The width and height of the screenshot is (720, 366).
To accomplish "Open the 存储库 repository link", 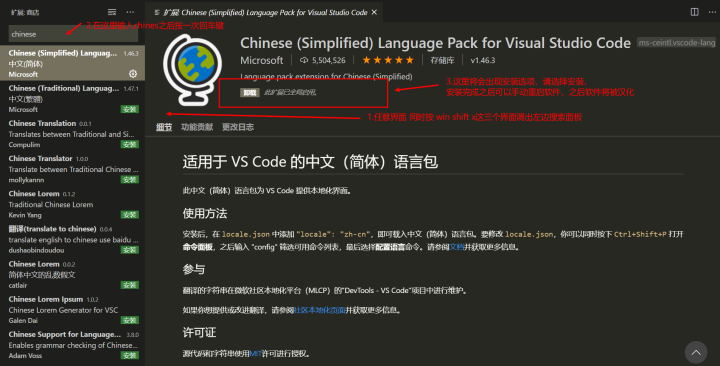I will pyautogui.click(x=442, y=60).
